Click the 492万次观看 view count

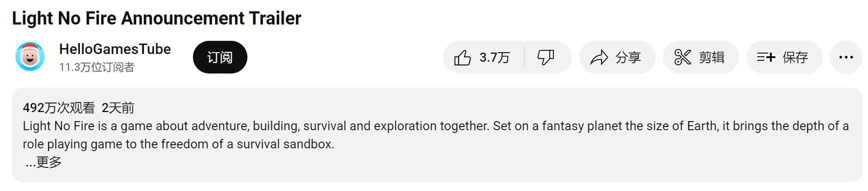[x=59, y=108]
